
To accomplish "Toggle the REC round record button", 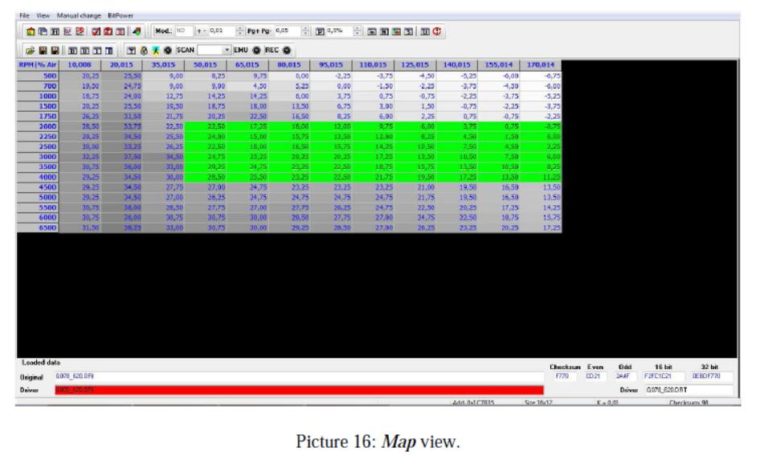I will tap(288, 49).
